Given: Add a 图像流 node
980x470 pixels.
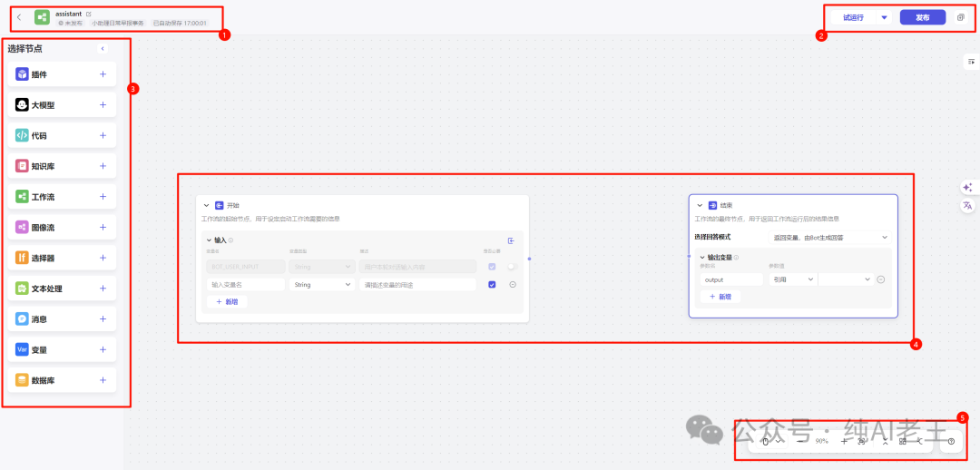Looking at the screenshot, I should pyautogui.click(x=103, y=228).
